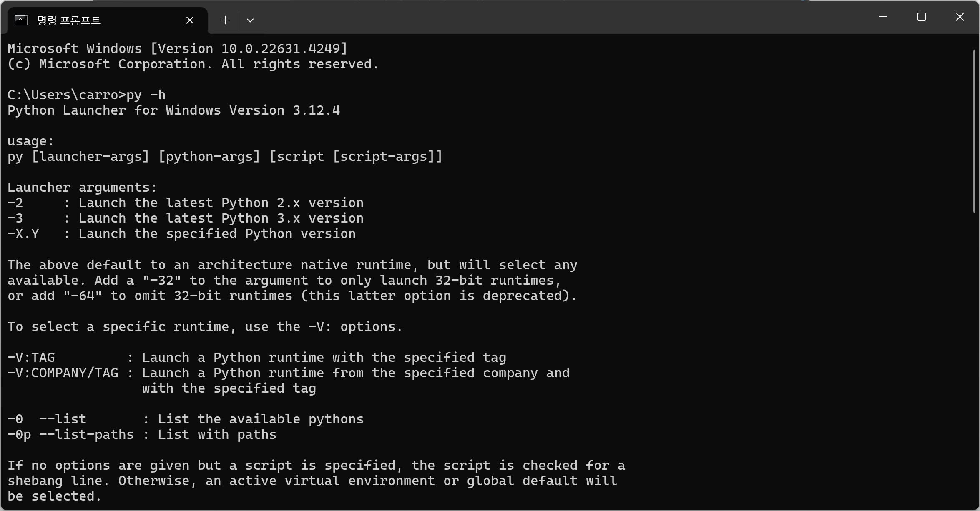Open a new terminal tab
The image size is (980, 511).
(x=225, y=20)
